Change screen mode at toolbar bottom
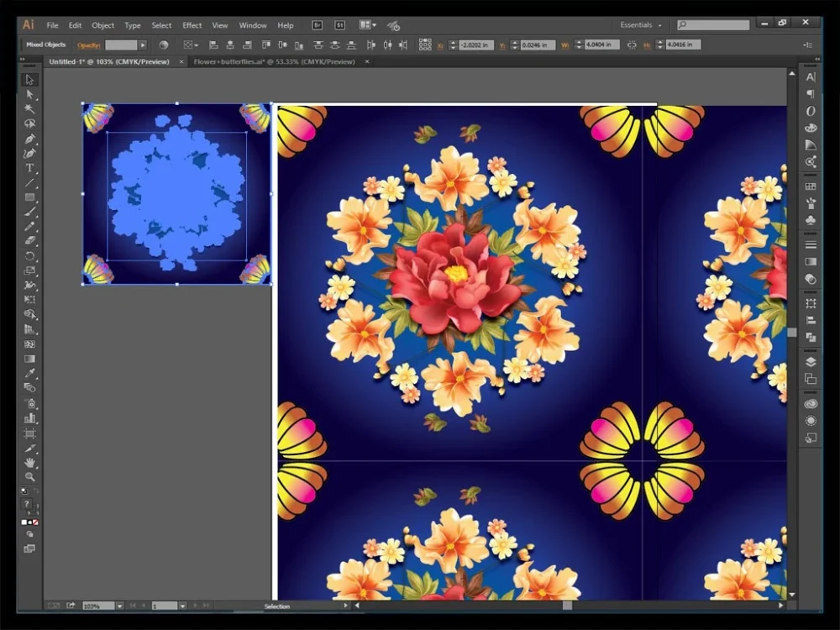This screenshot has width=840, height=630. click(29, 549)
